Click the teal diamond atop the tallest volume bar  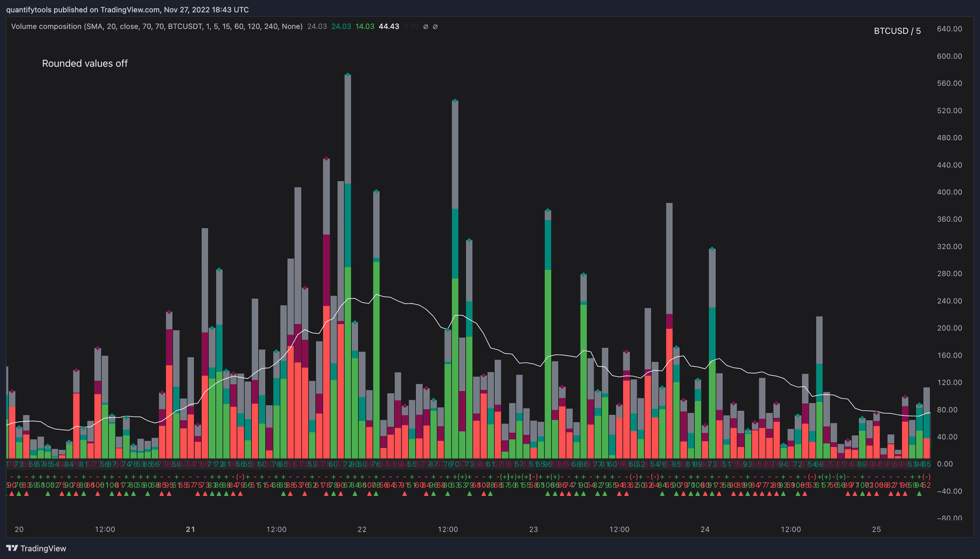coord(348,75)
